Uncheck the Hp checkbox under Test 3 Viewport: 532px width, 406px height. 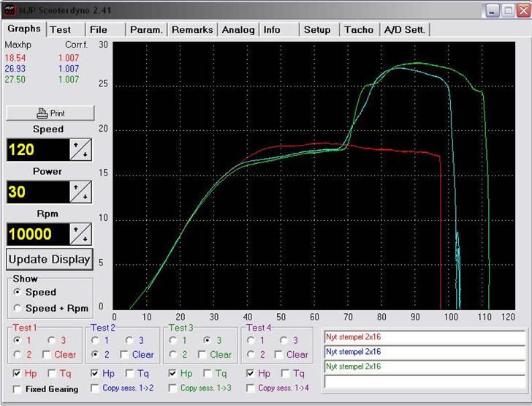(x=172, y=374)
